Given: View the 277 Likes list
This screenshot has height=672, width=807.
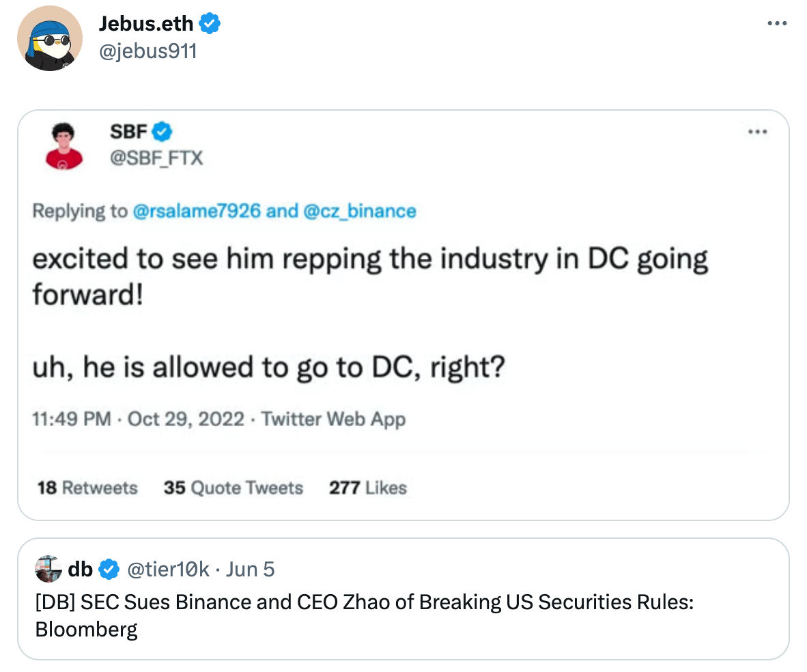Looking at the screenshot, I should pyautogui.click(x=367, y=488).
